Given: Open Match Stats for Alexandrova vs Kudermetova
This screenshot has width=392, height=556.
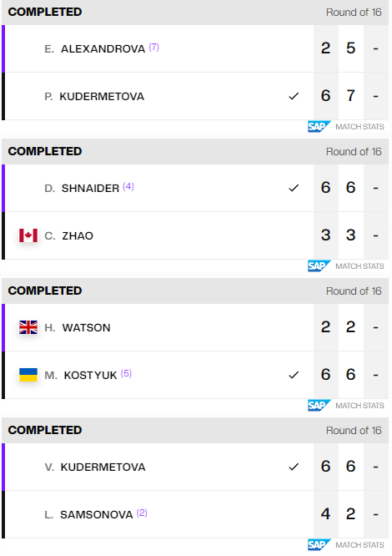Looking at the screenshot, I should (359, 127).
